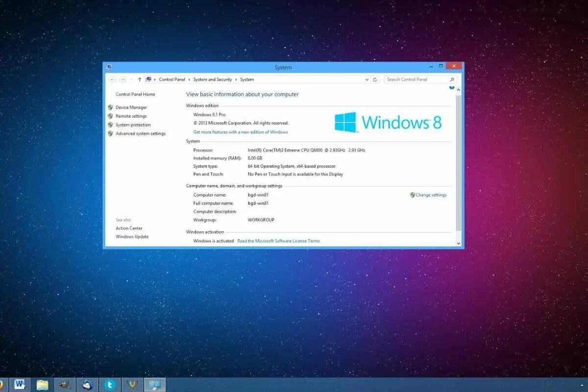Maximize the System window
The height and width of the screenshot is (392, 588).
pos(441,66)
